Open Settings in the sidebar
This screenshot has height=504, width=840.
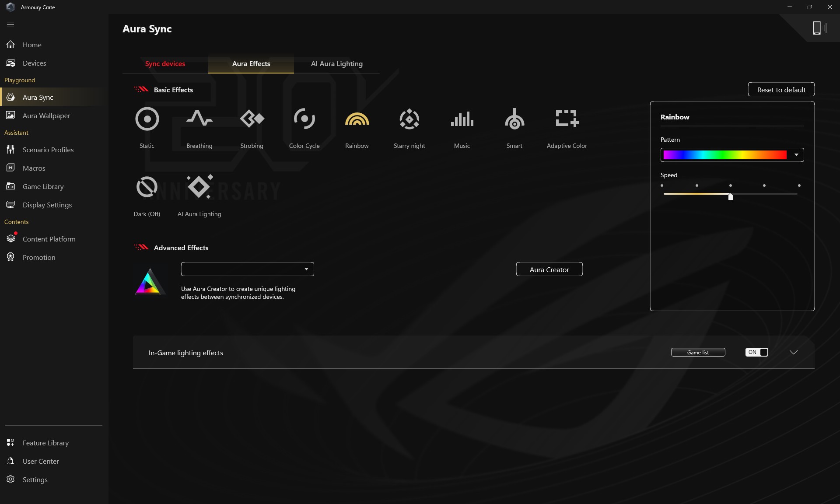(x=54, y=479)
